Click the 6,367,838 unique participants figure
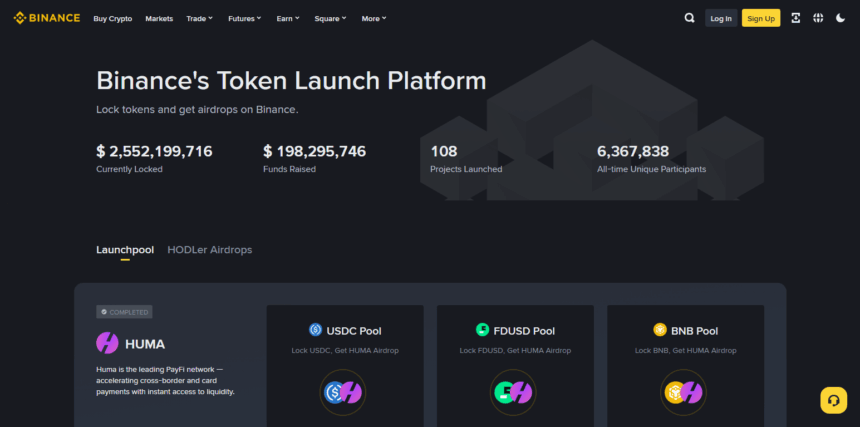Viewport: 860px width, 427px height. point(633,151)
